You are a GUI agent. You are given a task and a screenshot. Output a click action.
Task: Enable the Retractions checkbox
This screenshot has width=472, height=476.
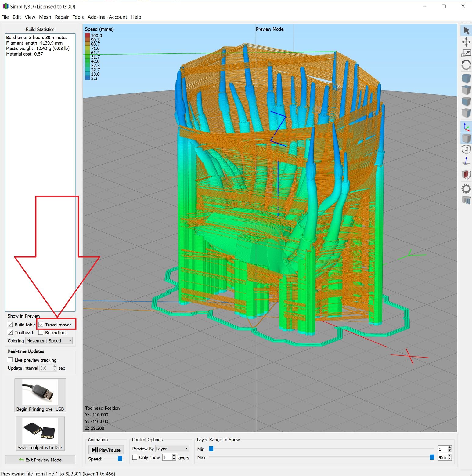41,332
